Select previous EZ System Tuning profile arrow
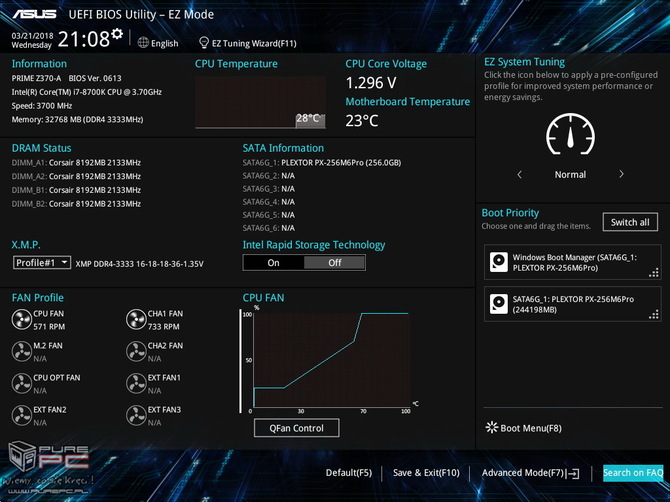The width and height of the screenshot is (670, 502). [520, 174]
